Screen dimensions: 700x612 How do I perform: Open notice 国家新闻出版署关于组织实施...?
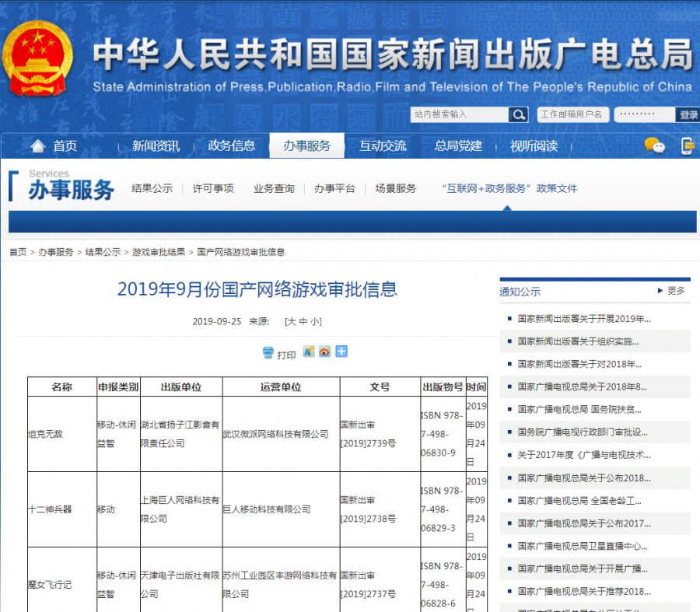tap(578, 341)
